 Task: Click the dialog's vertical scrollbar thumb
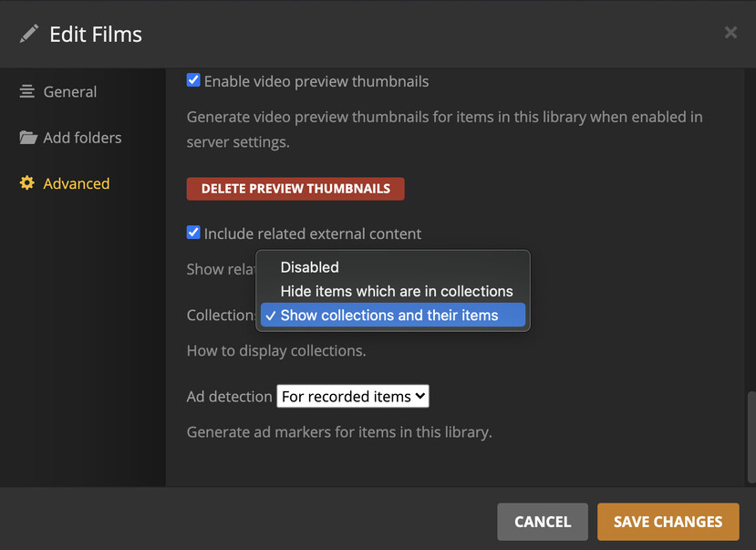coord(751,436)
